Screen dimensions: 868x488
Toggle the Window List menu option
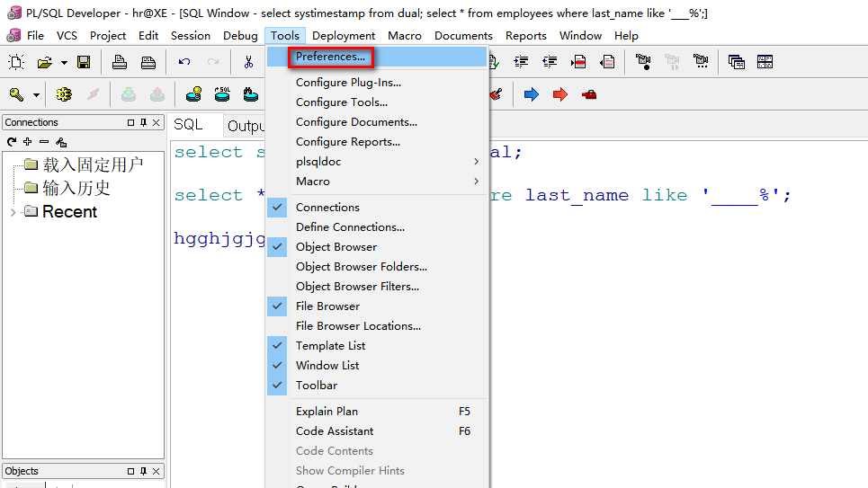376,365
